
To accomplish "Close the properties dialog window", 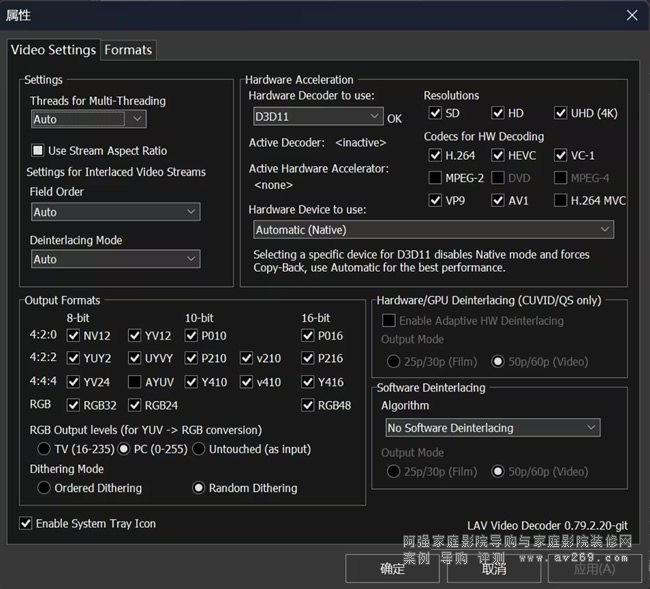I will pyautogui.click(x=631, y=15).
